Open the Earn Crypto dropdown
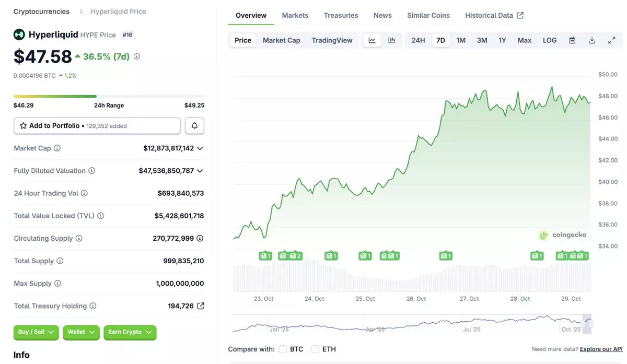 (x=130, y=332)
